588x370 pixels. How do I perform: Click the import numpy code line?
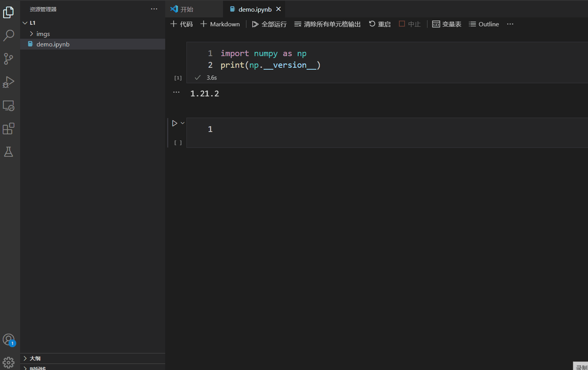pyautogui.click(x=263, y=53)
